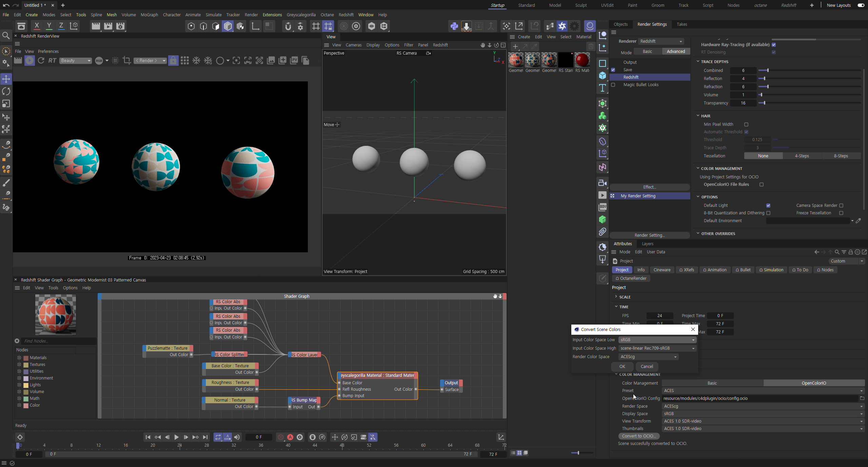Screen dimensions: 868x467
Task: Start Redshift RenderView render button
Action: [29, 60]
